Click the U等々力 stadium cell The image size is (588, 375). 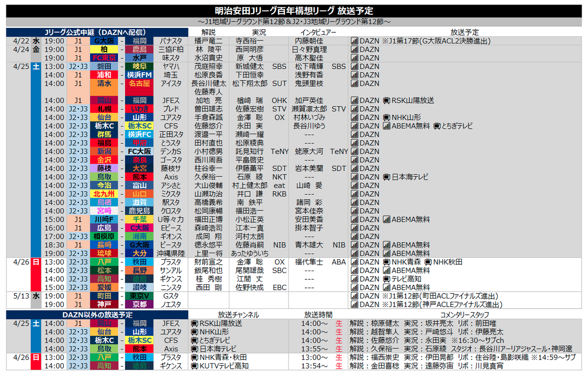coord(171,220)
